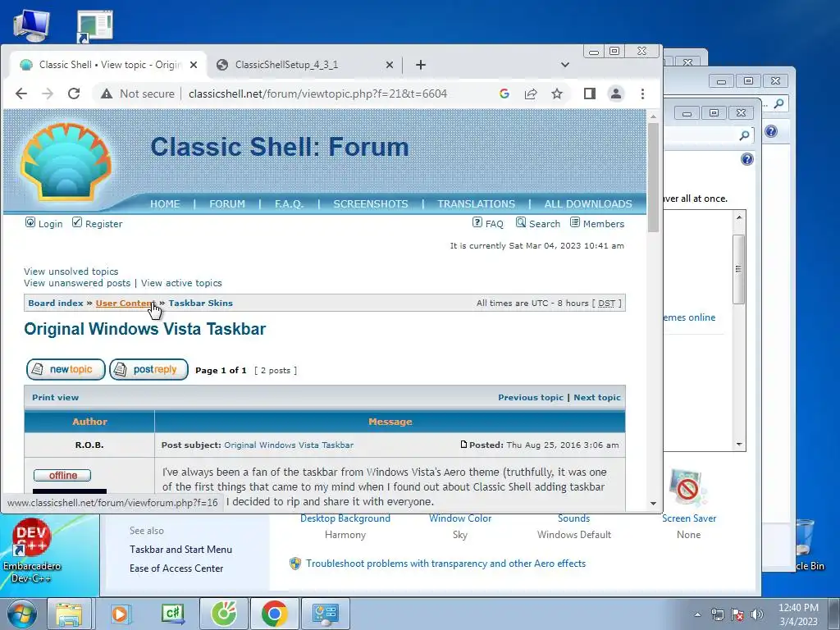The width and height of the screenshot is (840, 630).
Task: Bookmark this page with the star icon
Action: pos(557,94)
